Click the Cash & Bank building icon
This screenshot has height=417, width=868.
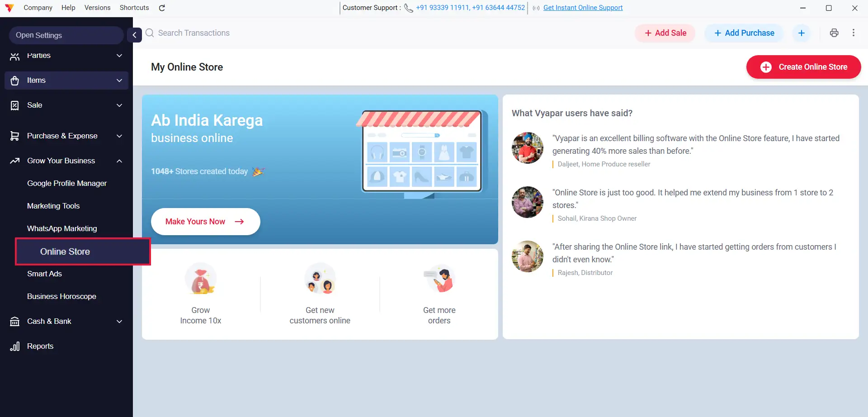[x=15, y=321]
